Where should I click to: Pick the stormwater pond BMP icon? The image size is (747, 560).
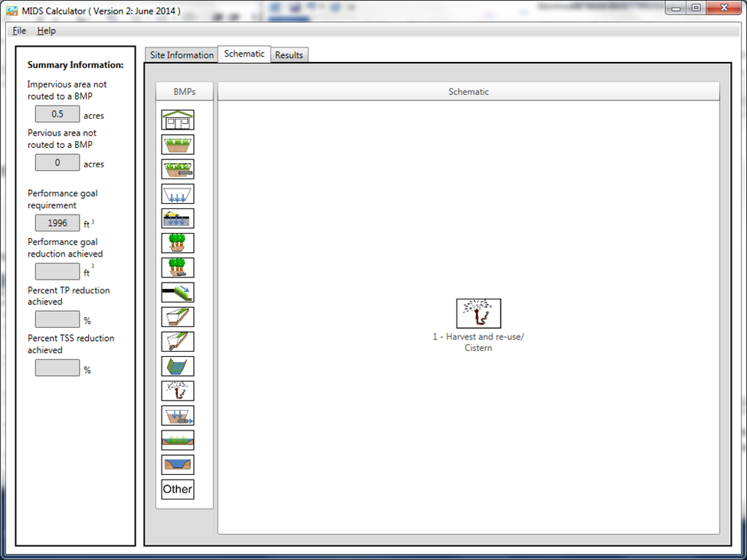click(178, 464)
